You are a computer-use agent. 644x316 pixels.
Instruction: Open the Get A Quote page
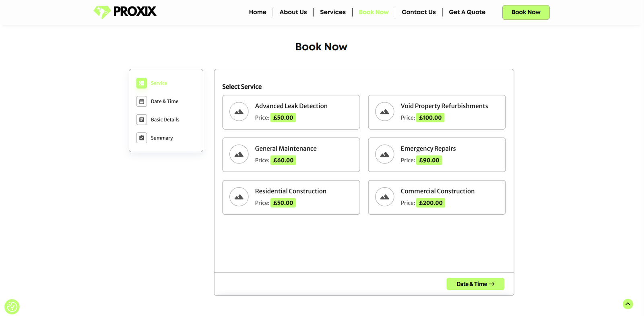coord(467,12)
